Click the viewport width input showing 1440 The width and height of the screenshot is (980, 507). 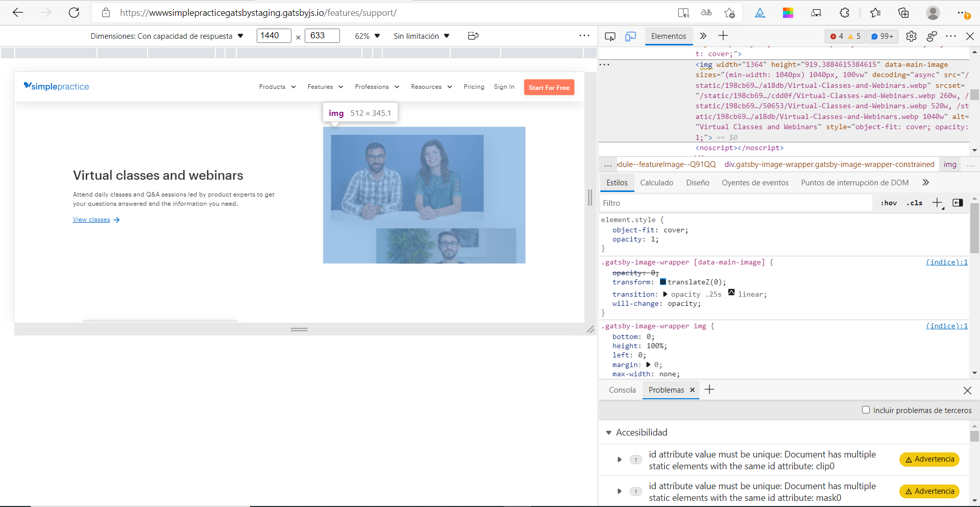tap(273, 36)
